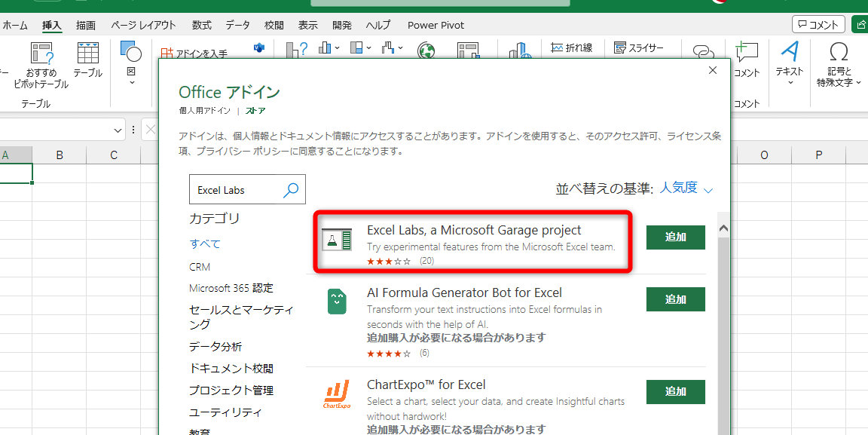Switch to Power Pivot tab
Screen dimensions: 868x435
(x=436, y=25)
